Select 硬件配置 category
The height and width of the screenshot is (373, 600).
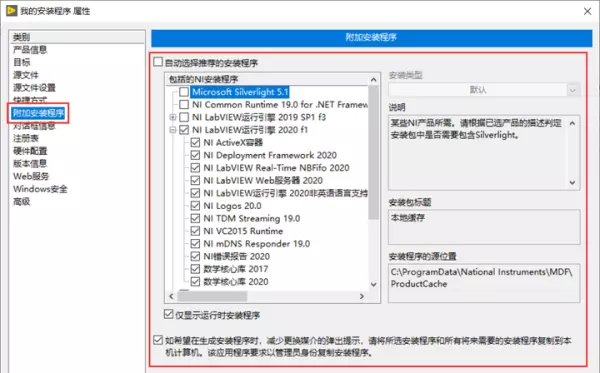pos(30,150)
